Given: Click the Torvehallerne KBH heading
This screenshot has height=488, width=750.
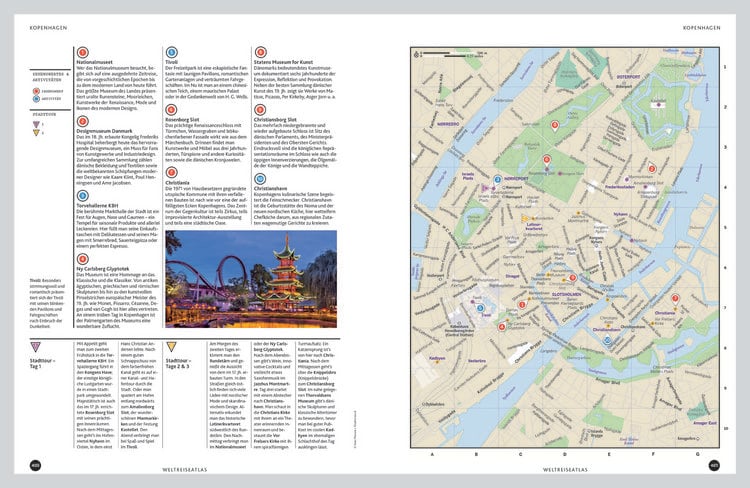Looking at the screenshot, I should pos(97,205).
